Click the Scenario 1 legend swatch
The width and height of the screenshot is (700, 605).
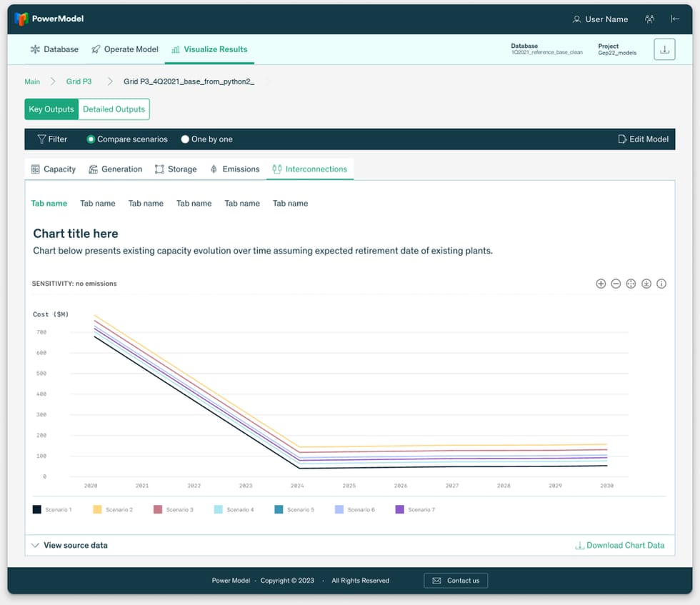[x=37, y=509]
